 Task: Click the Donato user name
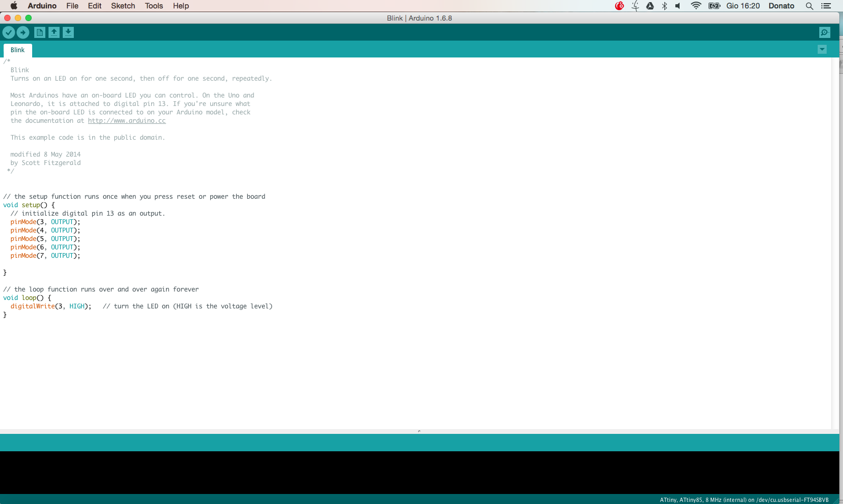point(781,6)
